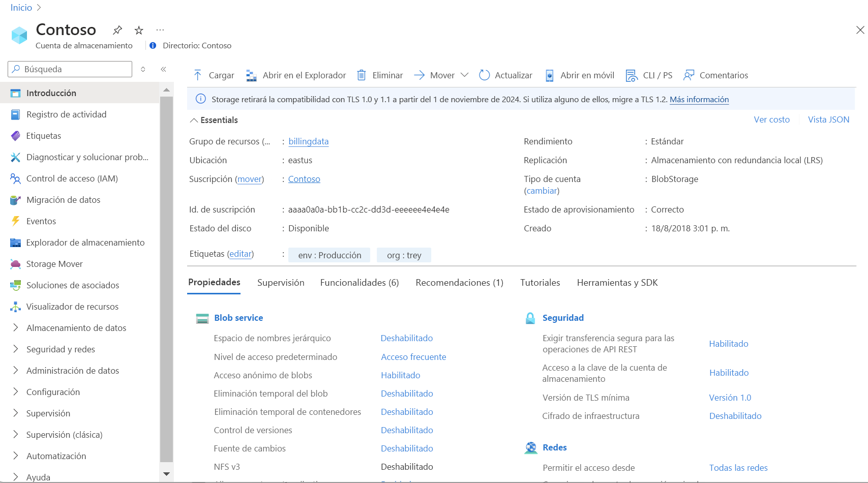This screenshot has height=483, width=868.
Task: Pin the Contoso resource to dashboard
Action: click(117, 30)
